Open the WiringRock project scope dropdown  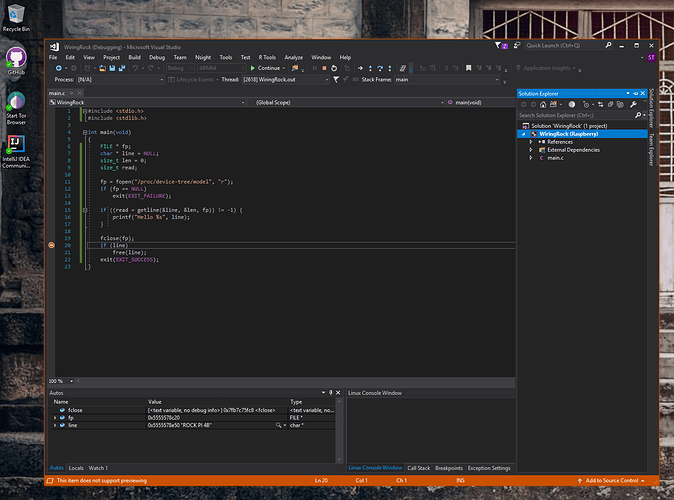(243, 102)
